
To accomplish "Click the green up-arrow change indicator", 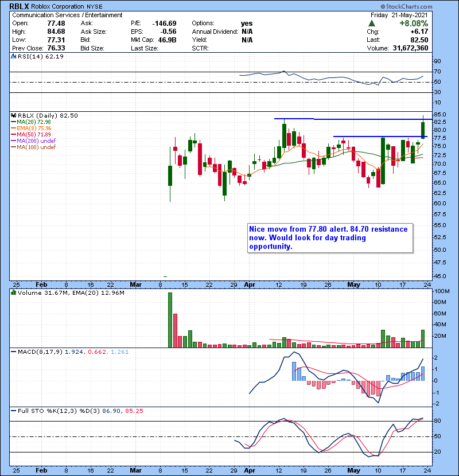I will (x=372, y=24).
